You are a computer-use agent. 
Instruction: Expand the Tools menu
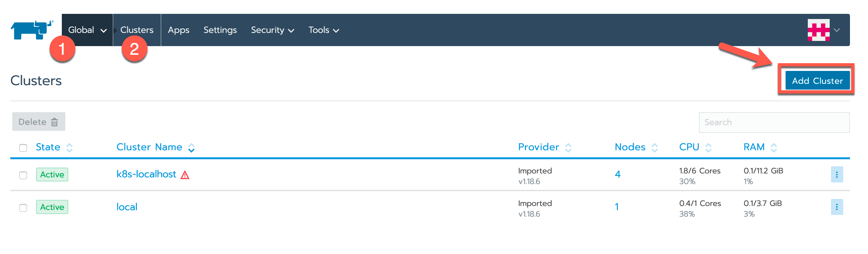point(324,30)
